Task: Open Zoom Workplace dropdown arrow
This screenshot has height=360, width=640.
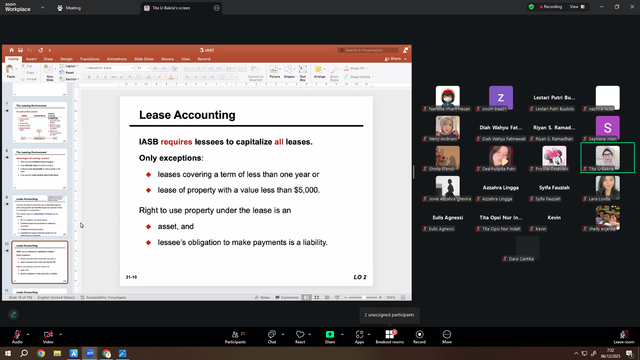Action: tap(42, 7)
